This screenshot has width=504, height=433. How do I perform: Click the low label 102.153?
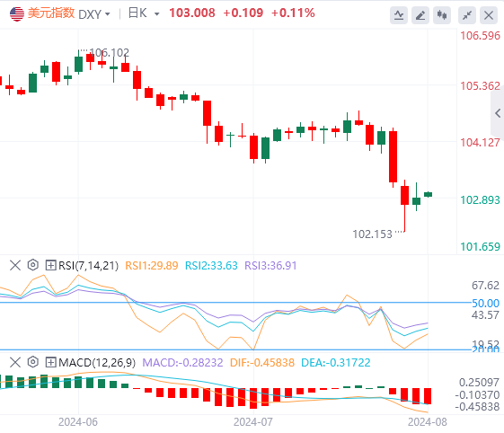pyautogui.click(x=372, y=234)
